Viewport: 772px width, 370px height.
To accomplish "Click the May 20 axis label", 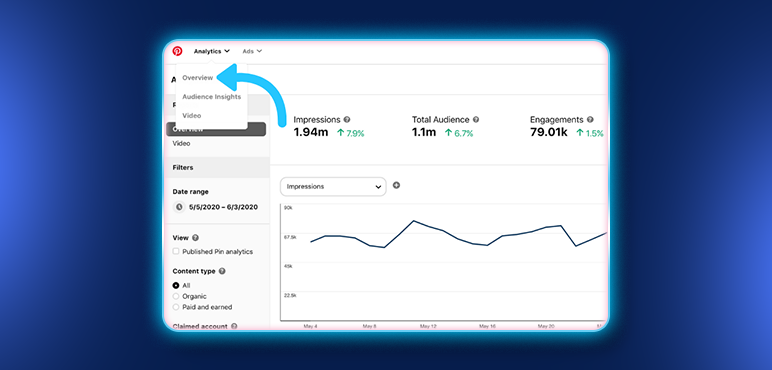I will click(546, 326).
